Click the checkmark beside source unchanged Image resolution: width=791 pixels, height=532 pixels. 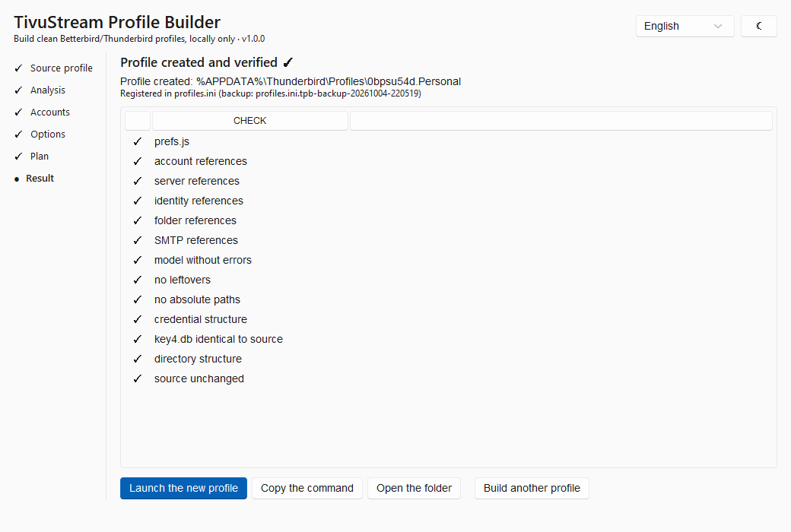[138, 378]
